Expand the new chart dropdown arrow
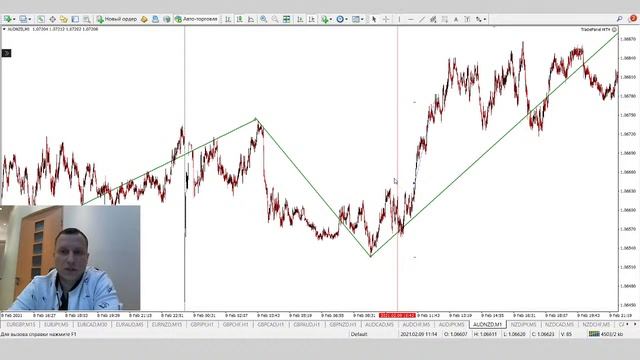 point(14,19)
